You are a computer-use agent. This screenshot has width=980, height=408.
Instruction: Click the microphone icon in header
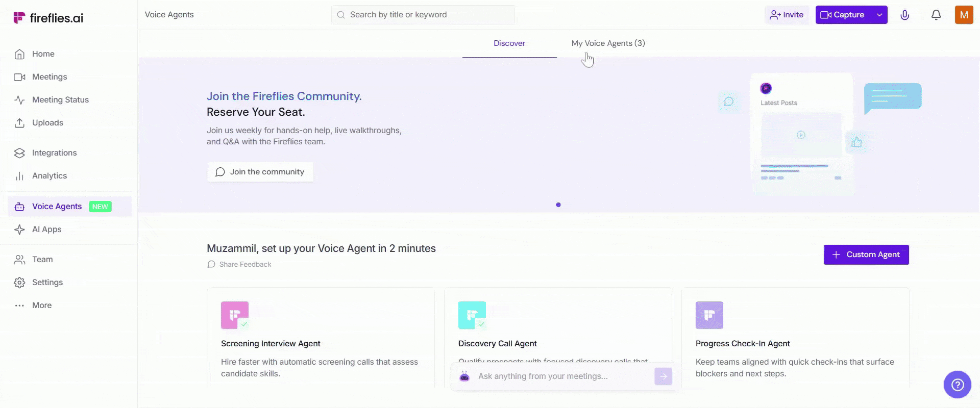click(x=904, y=15)
